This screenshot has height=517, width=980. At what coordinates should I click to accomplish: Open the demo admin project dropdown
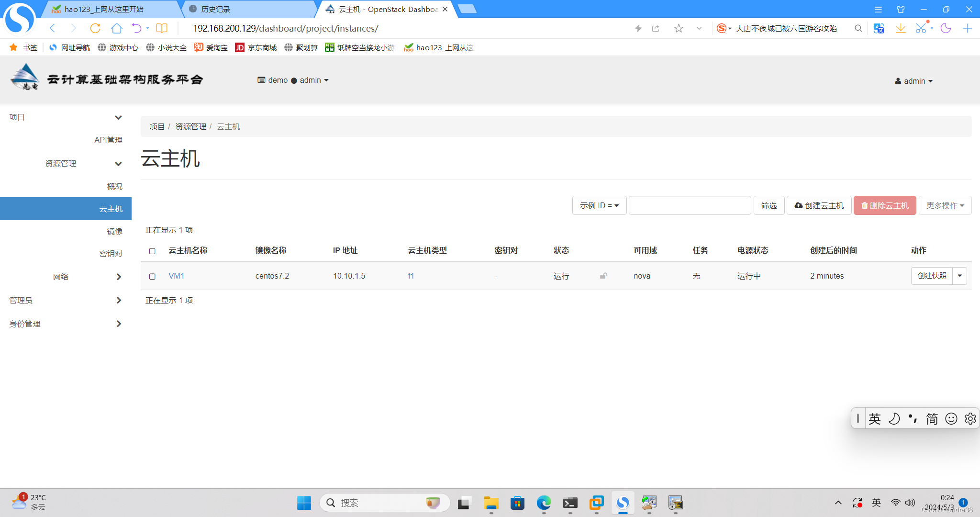[293, 80]
